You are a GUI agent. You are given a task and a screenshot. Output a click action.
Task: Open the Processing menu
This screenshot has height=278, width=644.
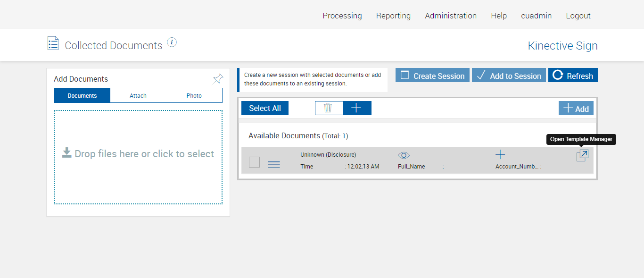click(x=342, y=16)
